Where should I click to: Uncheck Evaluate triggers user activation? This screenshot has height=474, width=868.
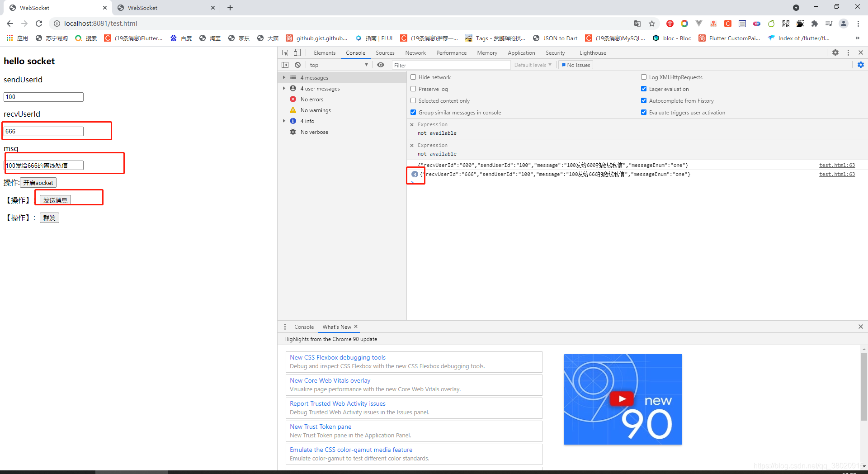point(644,113)
